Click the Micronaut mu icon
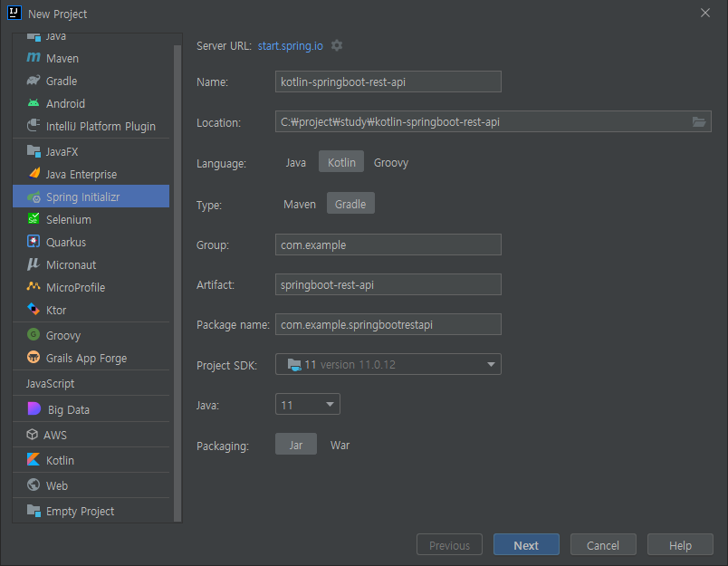The width and height of the screenshot is (728, 566). pyautogui.click(x=34, y=264)
